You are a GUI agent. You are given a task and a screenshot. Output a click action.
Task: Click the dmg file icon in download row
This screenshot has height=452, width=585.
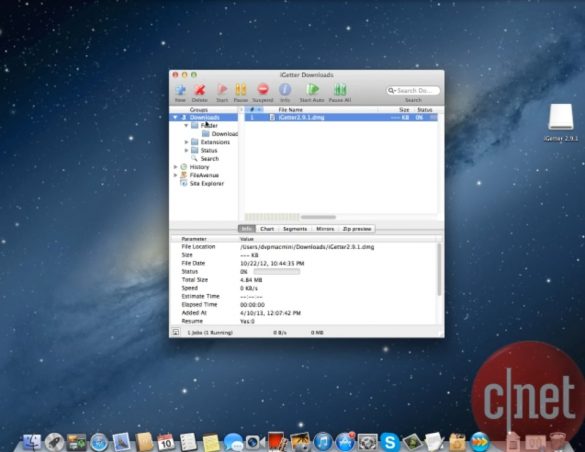272,117
